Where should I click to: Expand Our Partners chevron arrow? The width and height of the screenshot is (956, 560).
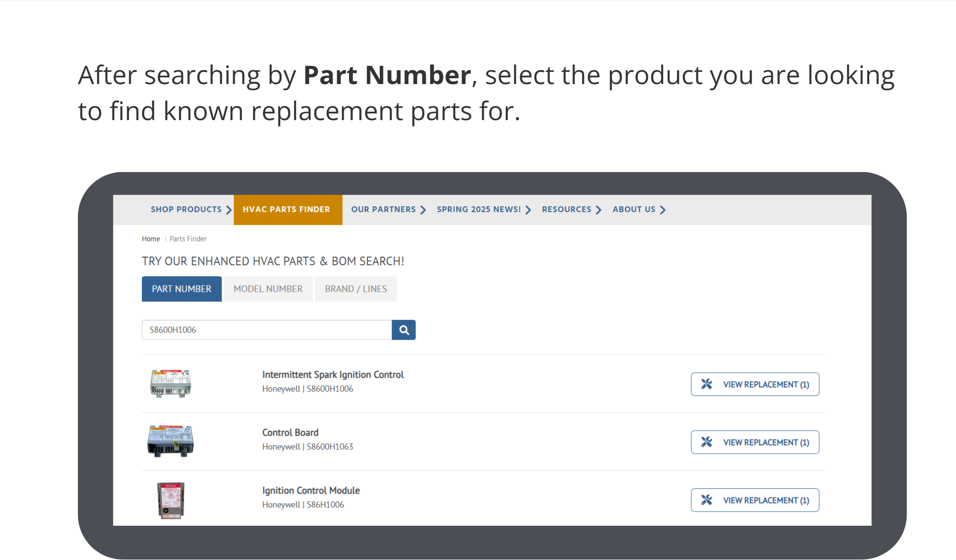[423, 210]
